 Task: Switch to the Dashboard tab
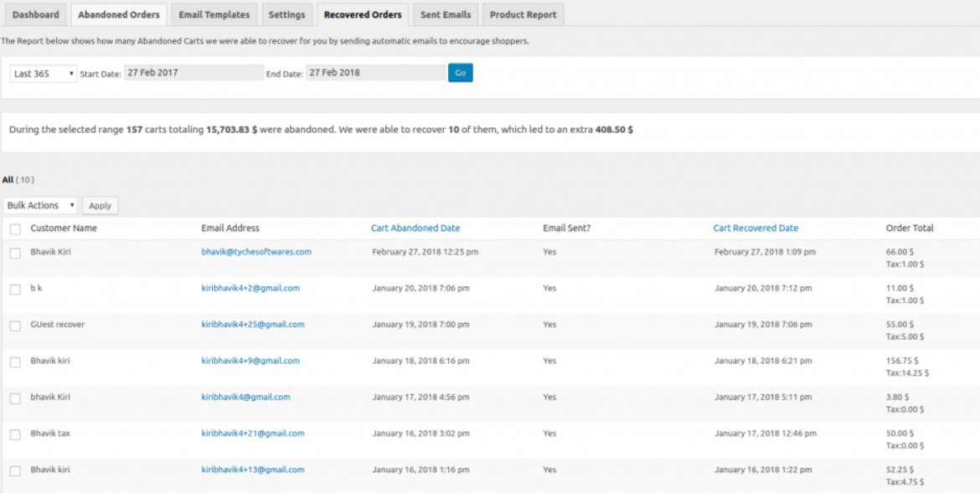tap(35, 15)
